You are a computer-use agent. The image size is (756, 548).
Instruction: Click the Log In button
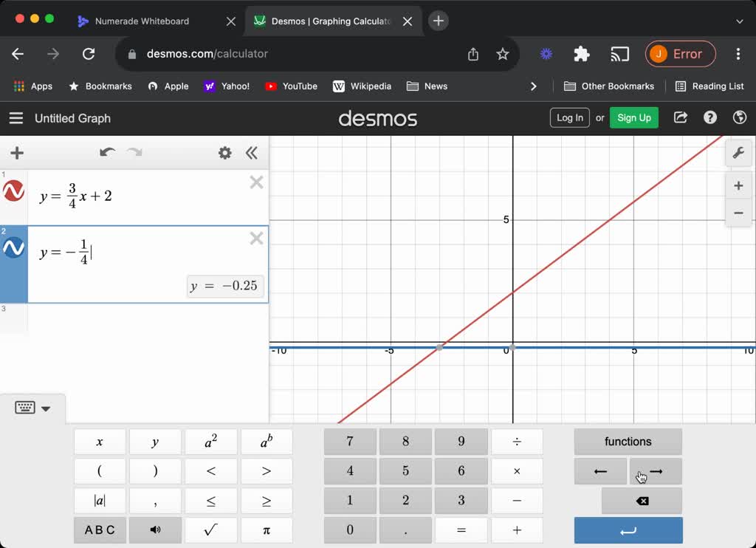(x=569, y=117)
